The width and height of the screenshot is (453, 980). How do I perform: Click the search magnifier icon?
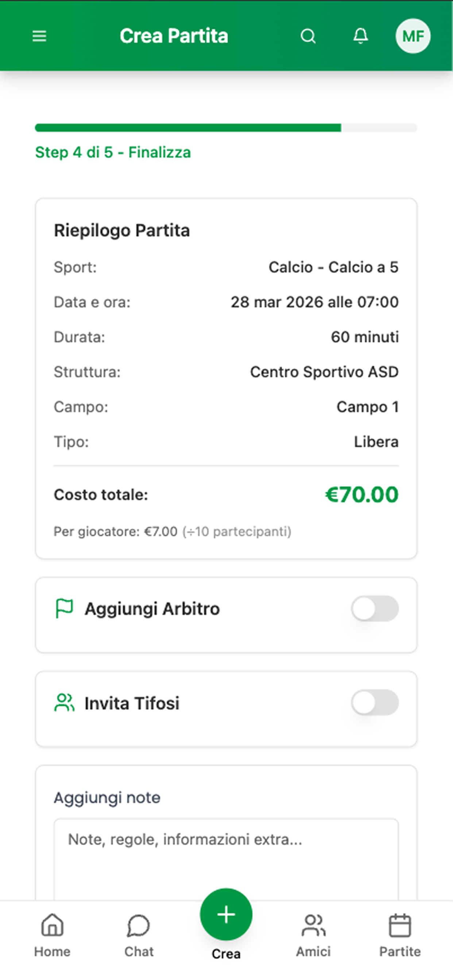(x=308, y=36)
